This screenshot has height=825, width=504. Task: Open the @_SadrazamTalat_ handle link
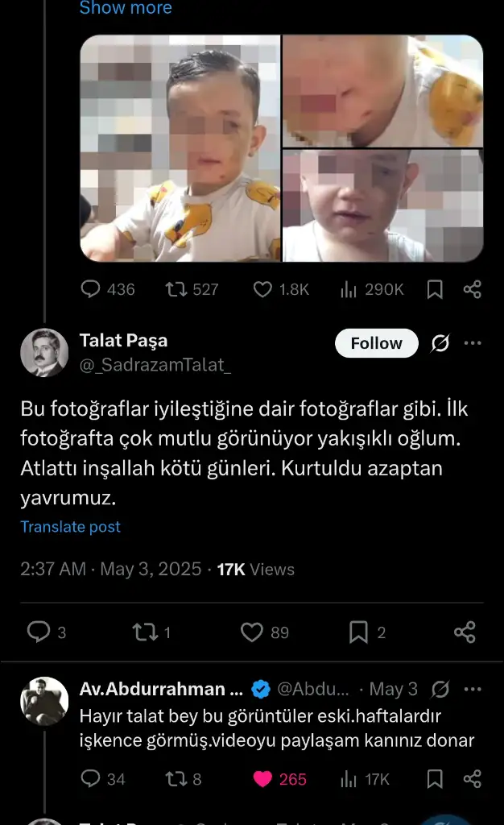pyautogui.click(x=155, y=367)
